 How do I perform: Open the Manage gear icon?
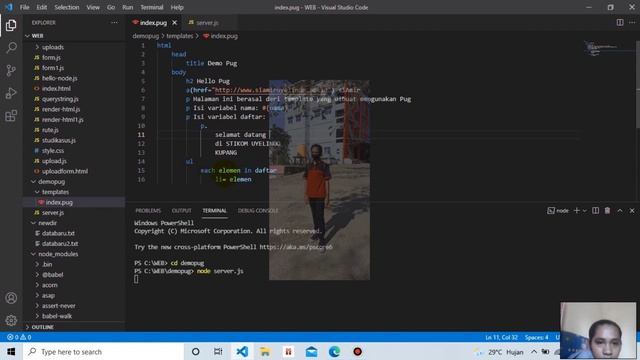click(x=11, y=320)
